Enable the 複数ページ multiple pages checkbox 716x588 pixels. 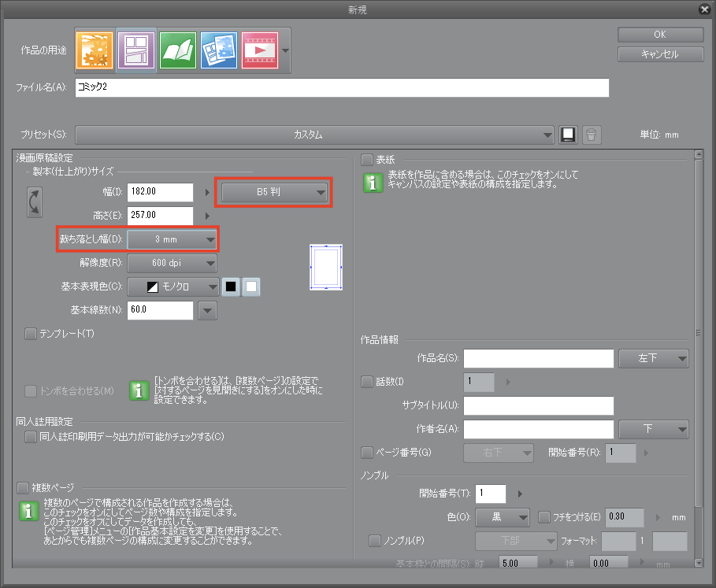pos(24,488)
